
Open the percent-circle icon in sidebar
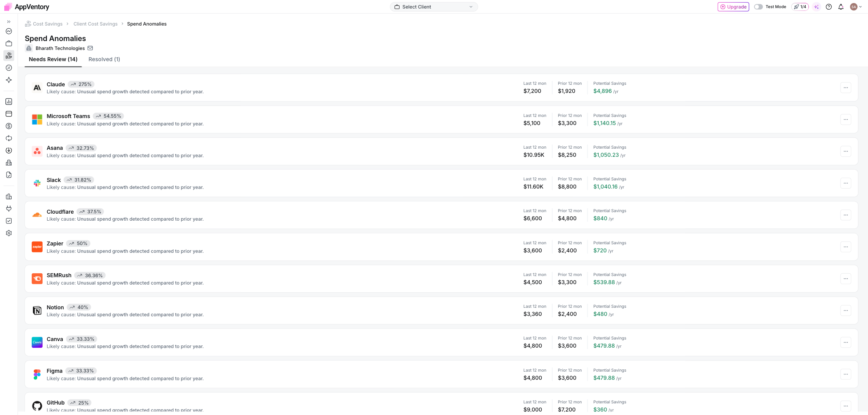tap(9, 68)
